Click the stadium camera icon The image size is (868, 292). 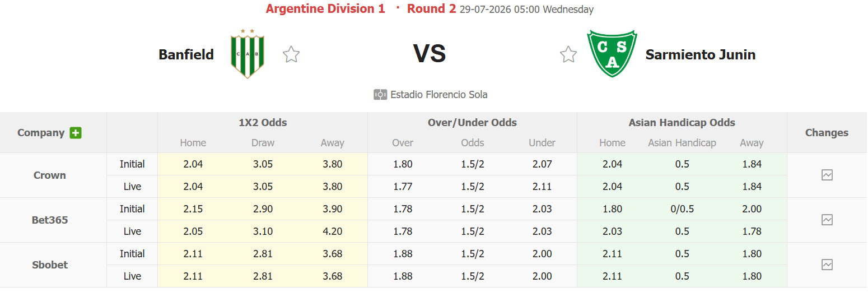point(380,94)
